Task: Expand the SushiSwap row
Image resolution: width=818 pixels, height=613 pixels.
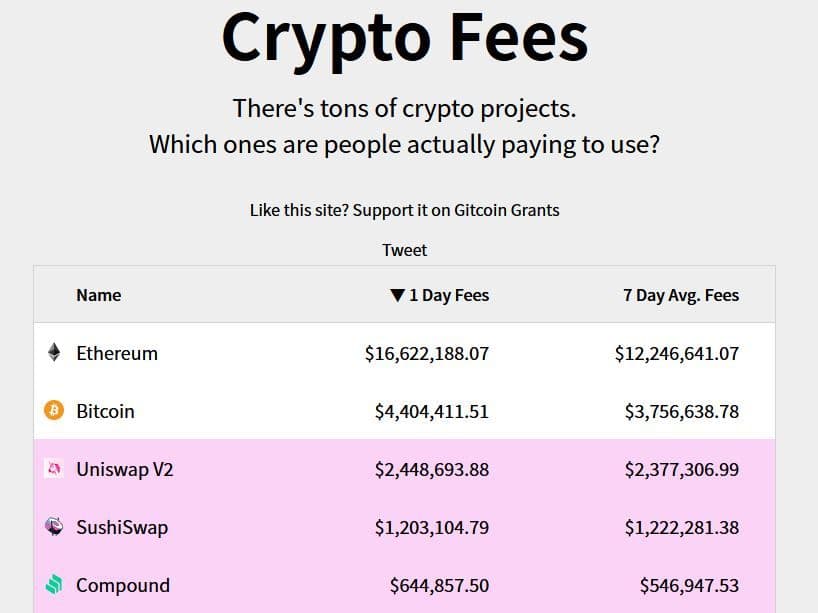Action: (x=122, y=527)
